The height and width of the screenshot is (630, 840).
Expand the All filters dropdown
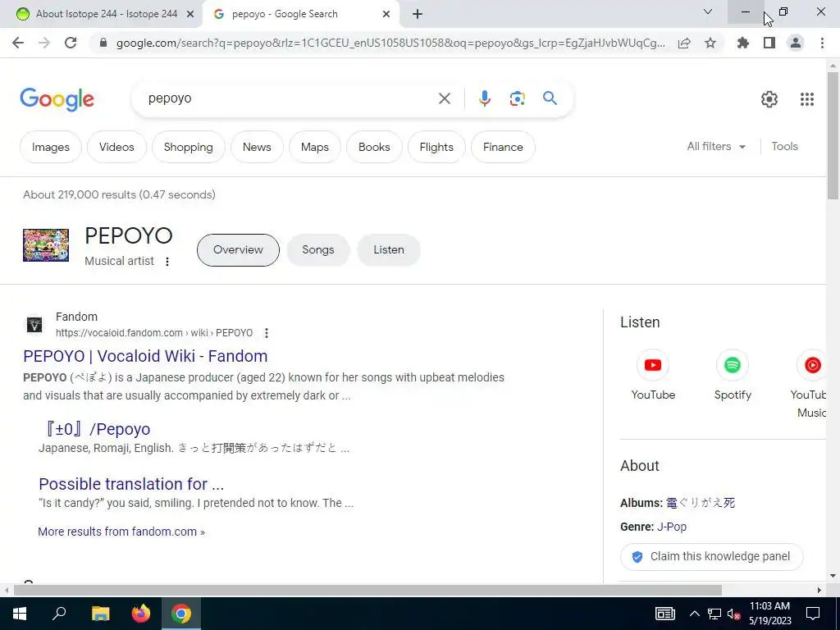(x=716, y=146)
